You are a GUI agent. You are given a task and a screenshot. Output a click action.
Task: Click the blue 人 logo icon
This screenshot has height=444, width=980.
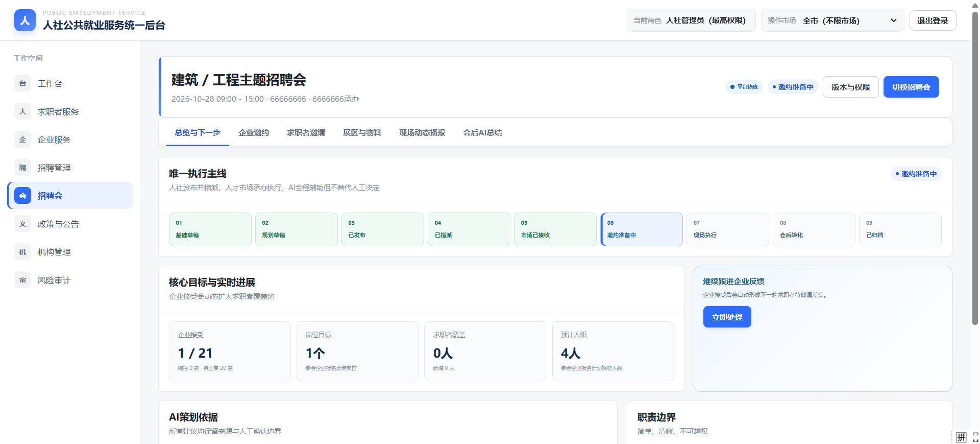click(25, 20)
